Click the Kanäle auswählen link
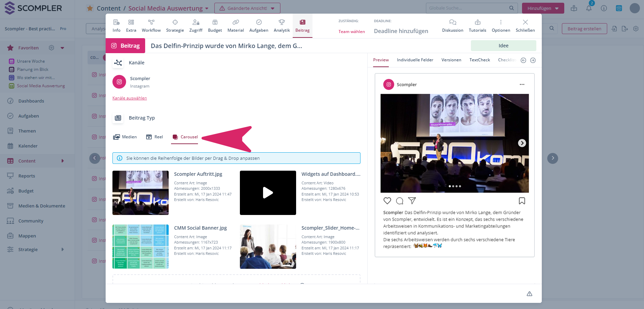Image resolution: width=644 pixels, height=309 pixels. pos(129,98)
